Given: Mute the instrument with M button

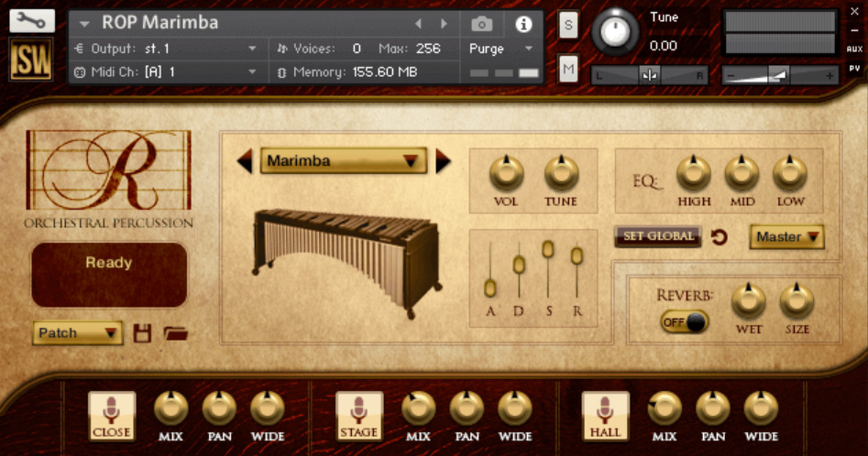Looking at the screenshot, I should click(568, 69).
